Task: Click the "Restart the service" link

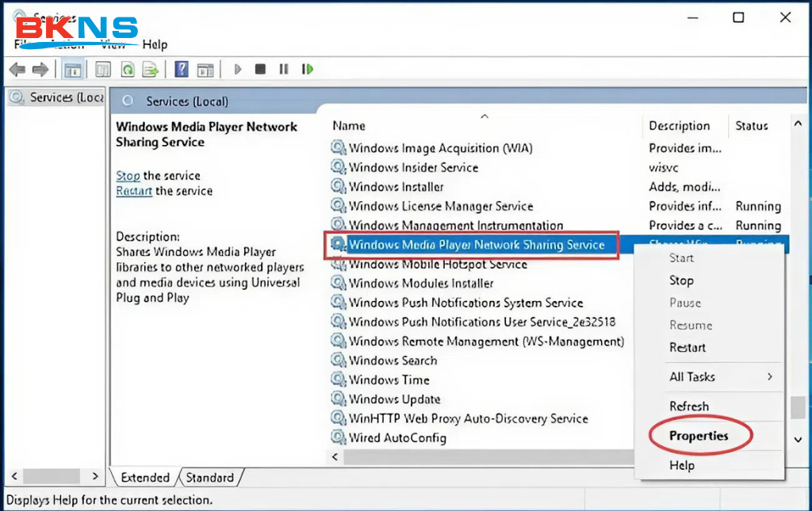Action: [134, 191]
